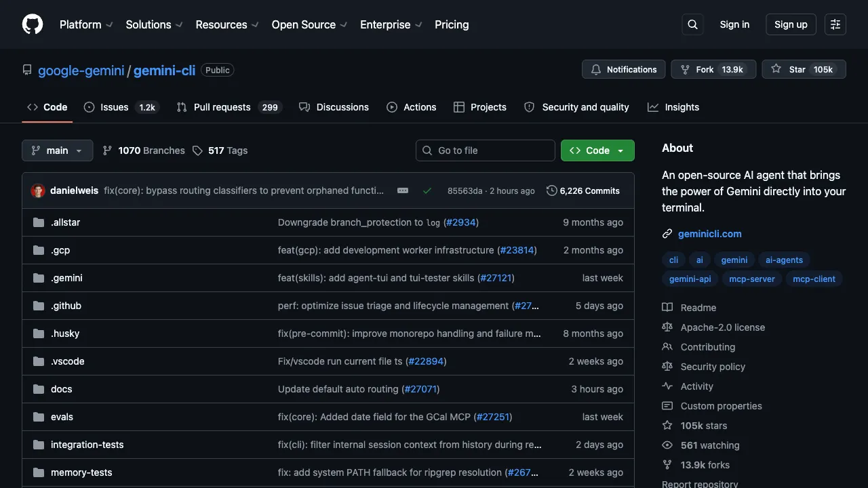The image size is (868, 488).
Task: Click the memory-tests folder icon
Action: [x=39, y=472]
